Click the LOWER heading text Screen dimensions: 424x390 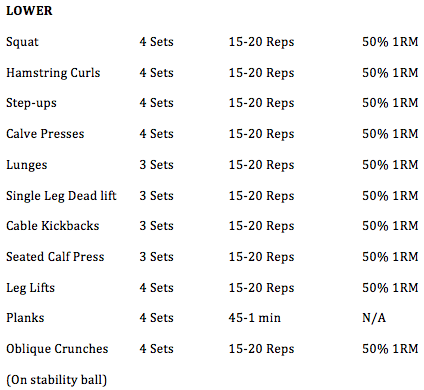coord(29,11)
